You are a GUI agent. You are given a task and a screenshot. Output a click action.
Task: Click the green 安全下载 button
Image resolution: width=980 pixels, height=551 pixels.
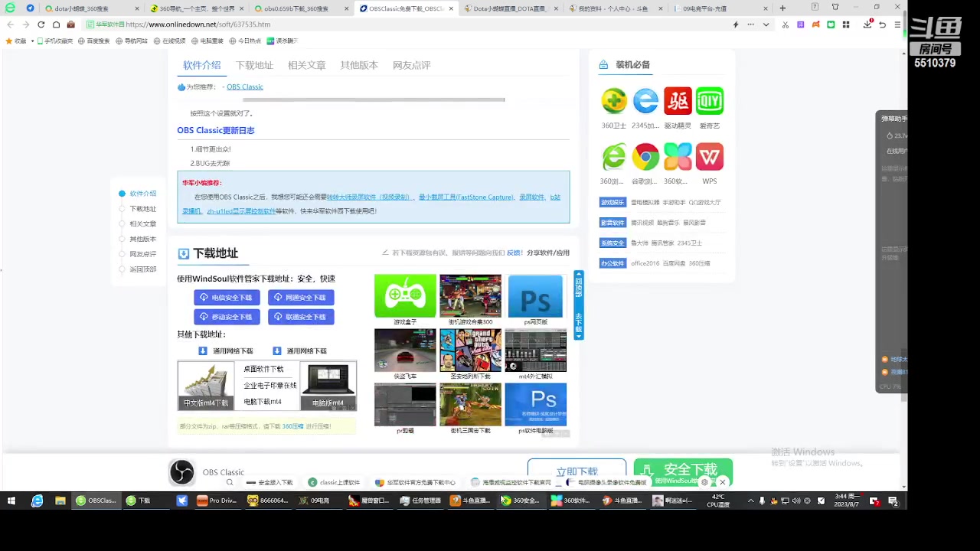683,471
